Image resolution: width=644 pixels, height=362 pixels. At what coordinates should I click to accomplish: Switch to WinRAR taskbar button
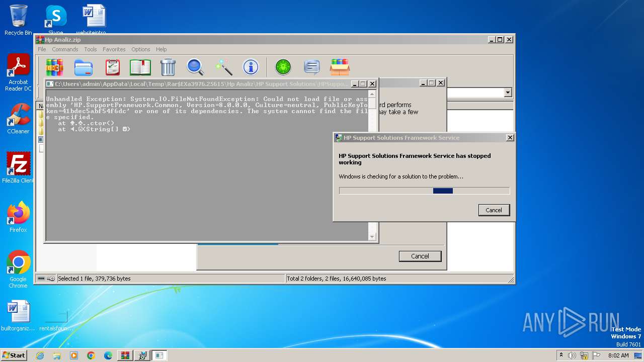click(125, 355)
